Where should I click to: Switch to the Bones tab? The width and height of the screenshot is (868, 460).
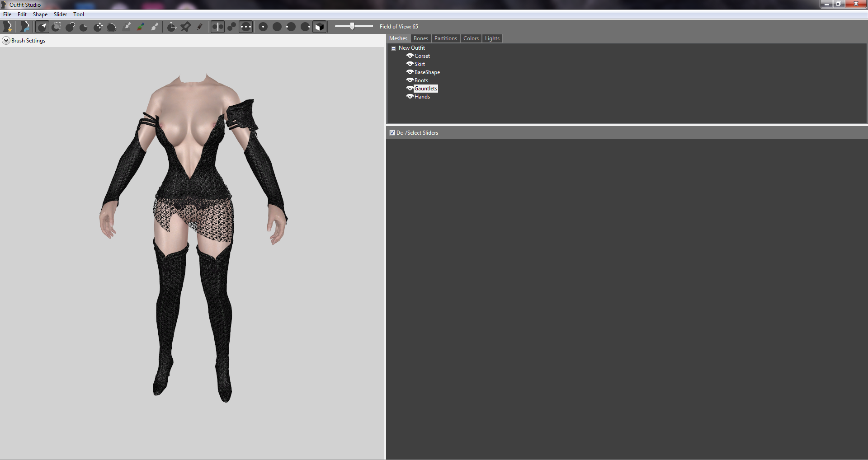pyautogui.click(x=420, y=38)
